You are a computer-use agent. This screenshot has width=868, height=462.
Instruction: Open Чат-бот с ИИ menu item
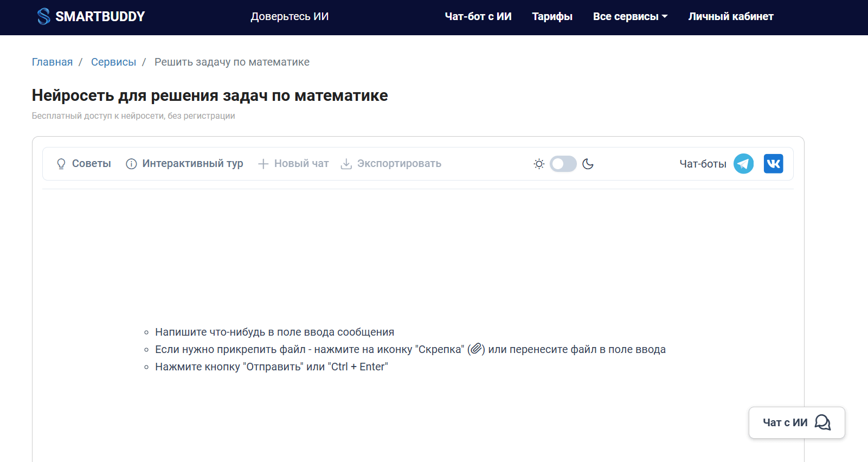[478, 17]
